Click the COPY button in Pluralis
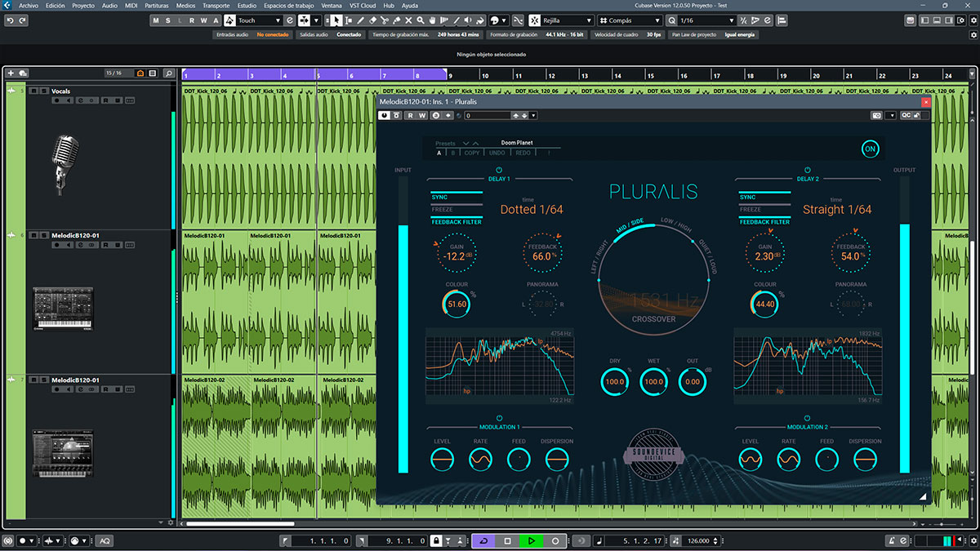 click(x=472, y=153)
